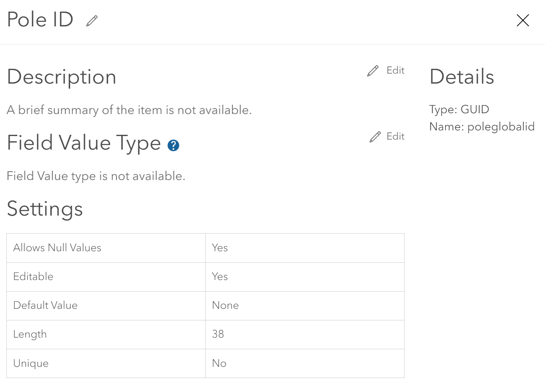The width and height of the screenshot is (545, 392).
Task: Click the Name: poleglobalid detail text
Action: (482, 126)
